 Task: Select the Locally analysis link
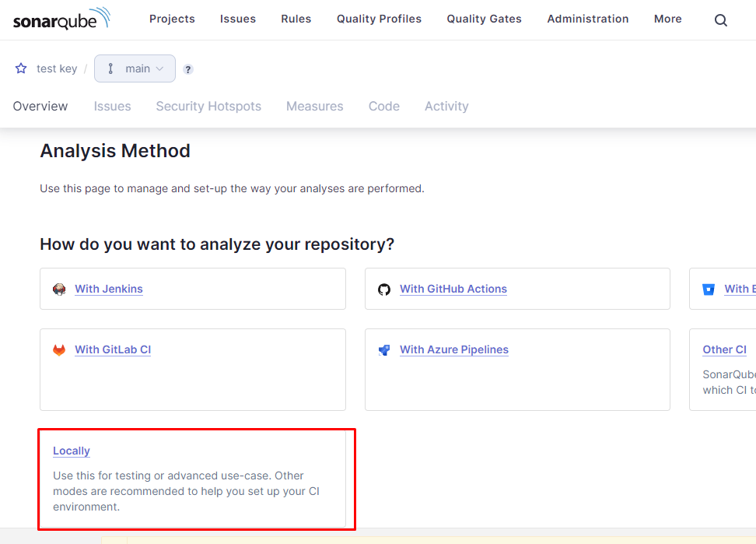click(72, 451)
